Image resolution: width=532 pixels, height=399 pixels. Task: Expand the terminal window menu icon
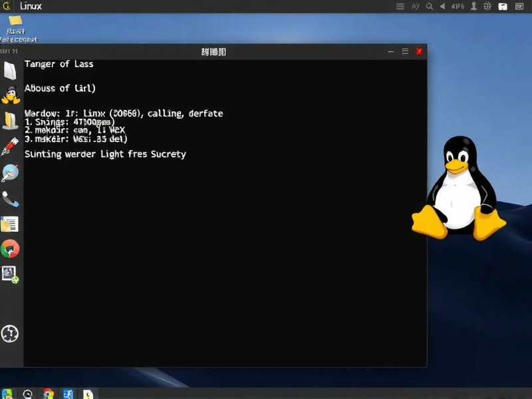point(404,51)
